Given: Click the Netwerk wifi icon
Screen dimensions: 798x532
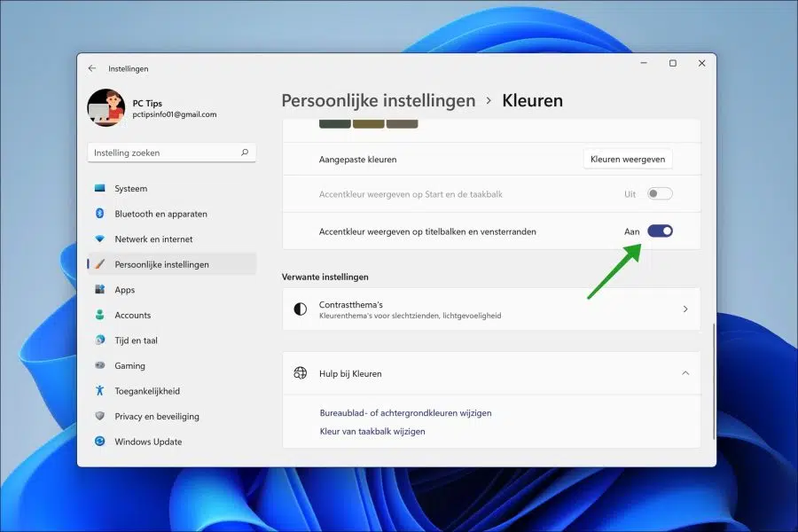Looking at the screenshot, I should pos(99,239).
